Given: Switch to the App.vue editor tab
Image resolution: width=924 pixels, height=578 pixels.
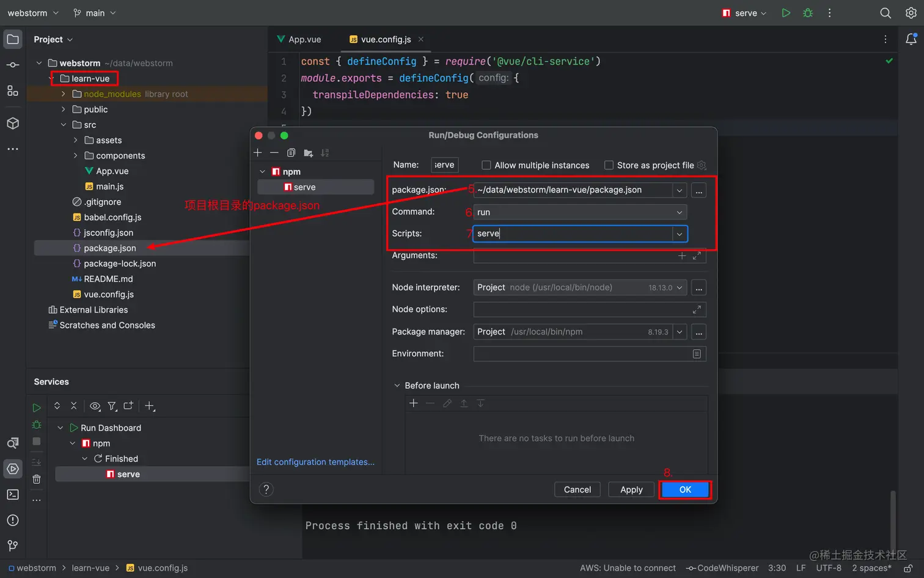Looking at the screenshot, I should [x=299, y=39].
